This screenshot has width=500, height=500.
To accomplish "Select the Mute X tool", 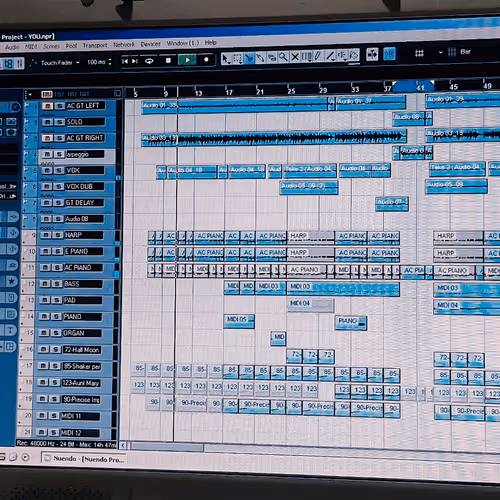I will coord(295,57).
